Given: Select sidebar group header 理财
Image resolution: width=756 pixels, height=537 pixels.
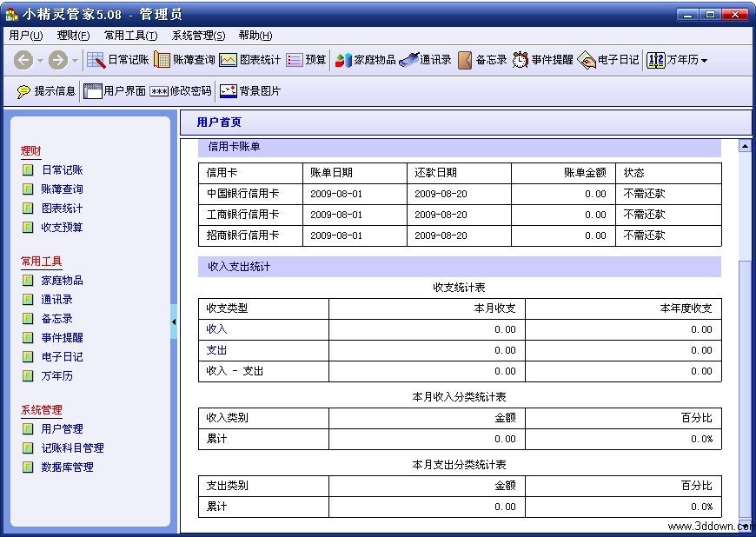Looking at the screenshot, I should pyautogui.click(x=31, y=151).
